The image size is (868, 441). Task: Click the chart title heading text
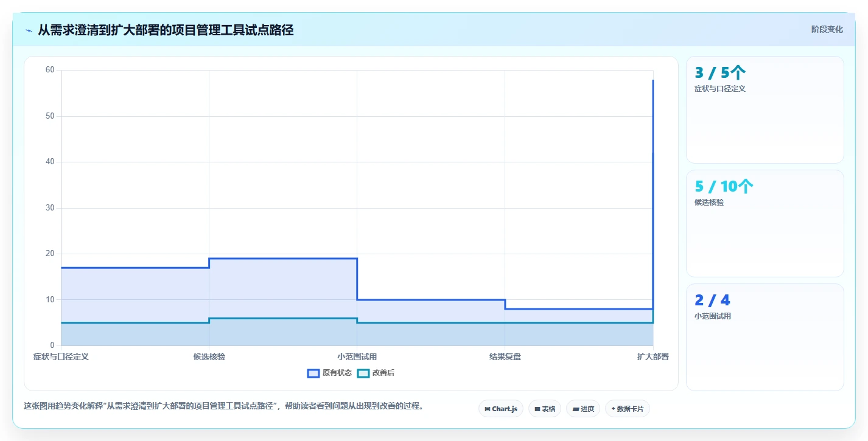(166, 30)
